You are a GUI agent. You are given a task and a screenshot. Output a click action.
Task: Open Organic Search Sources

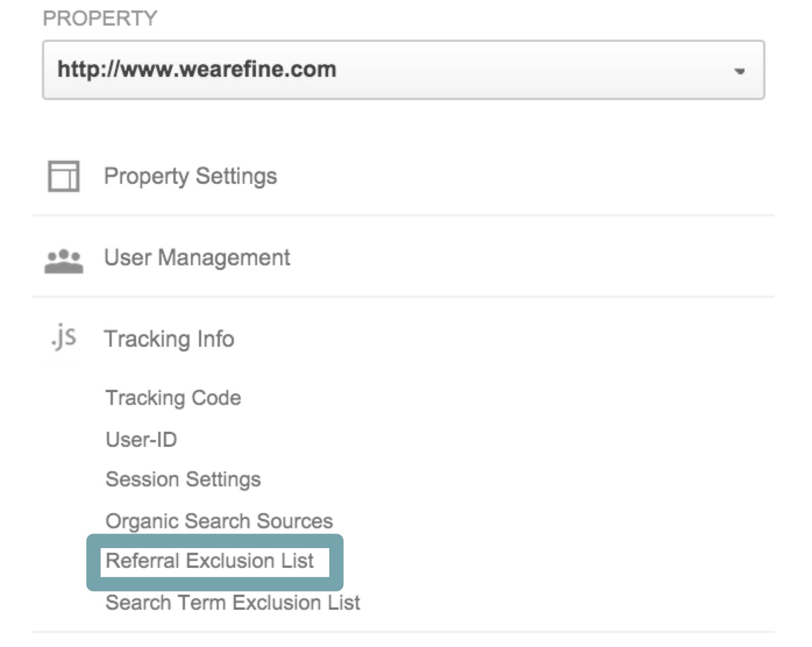[219, 521]
